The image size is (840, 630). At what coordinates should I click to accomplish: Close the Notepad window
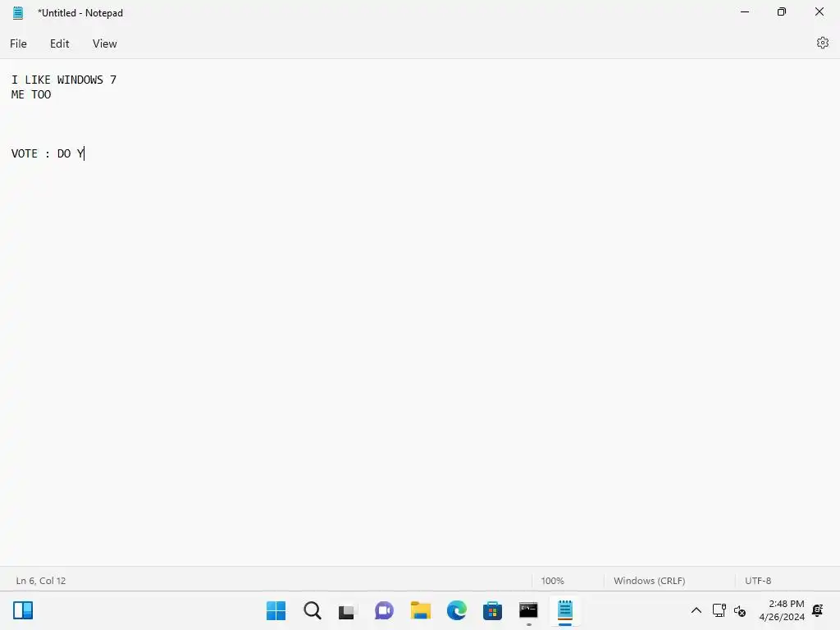point(819,11)
